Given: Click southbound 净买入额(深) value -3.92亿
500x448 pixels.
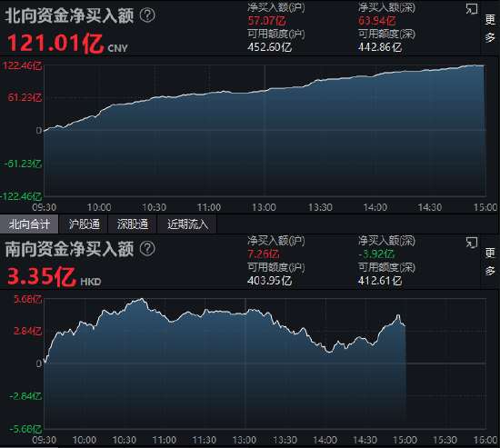Looking at the screenshot, I should (x=376, y=254).
